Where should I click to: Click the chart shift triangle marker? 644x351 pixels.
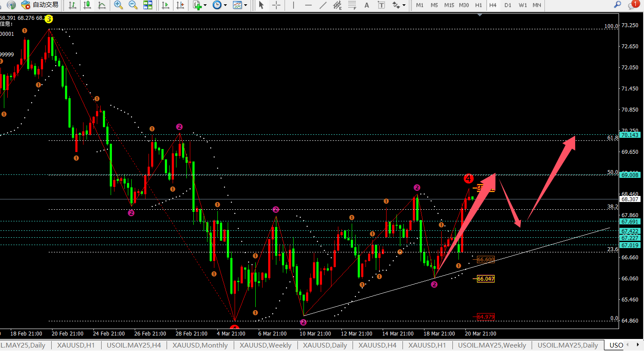point(480,15)
